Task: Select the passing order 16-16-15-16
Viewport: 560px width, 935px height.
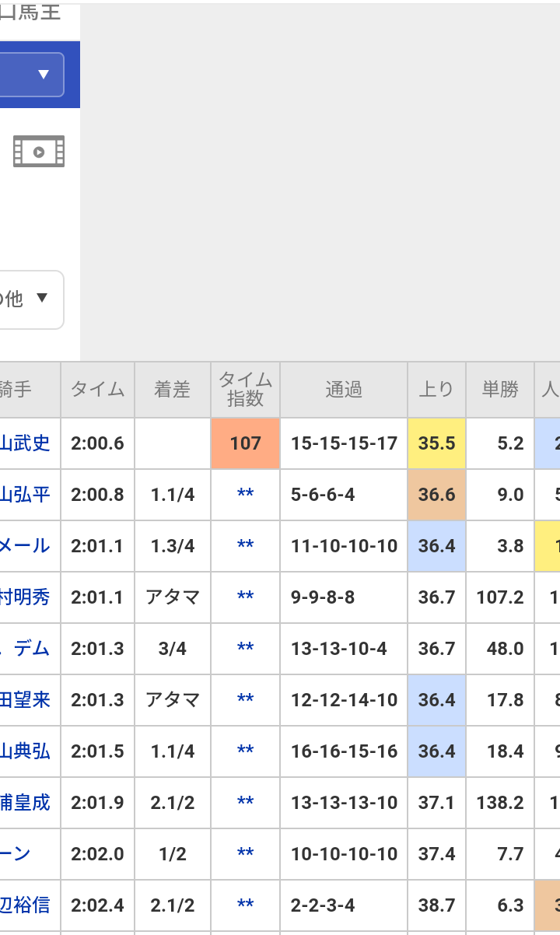Action: (x=344, y=751)
